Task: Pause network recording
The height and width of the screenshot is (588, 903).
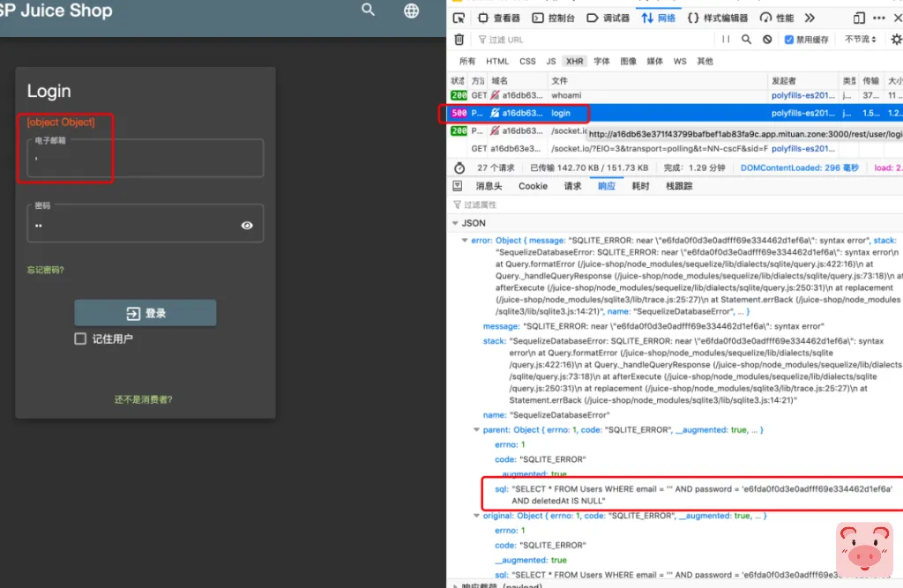Action: point(726,39)
